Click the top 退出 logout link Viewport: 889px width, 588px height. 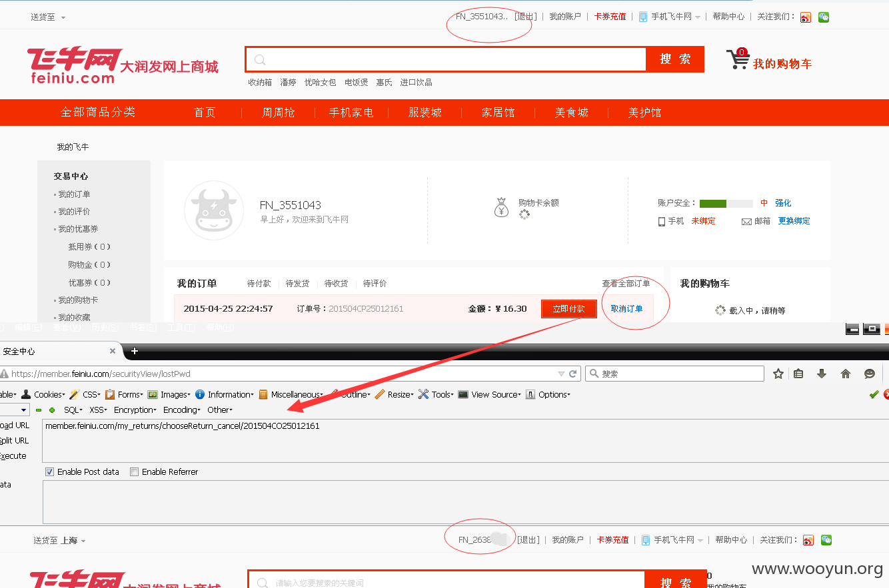pyautogui.click(x=526, y=17)
